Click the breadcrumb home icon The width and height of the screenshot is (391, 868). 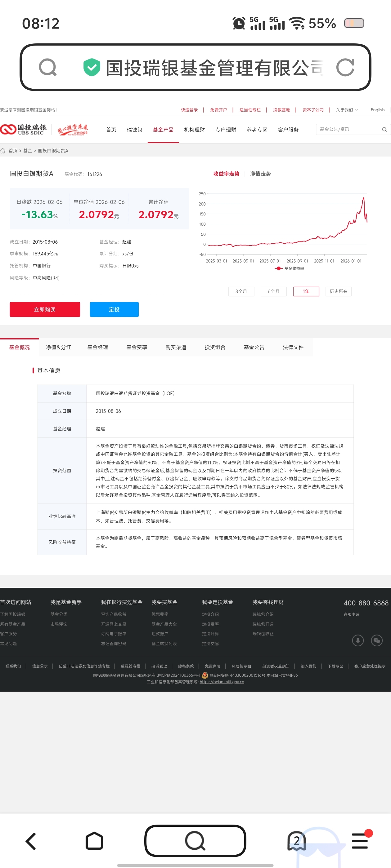(x=3, y=151)
